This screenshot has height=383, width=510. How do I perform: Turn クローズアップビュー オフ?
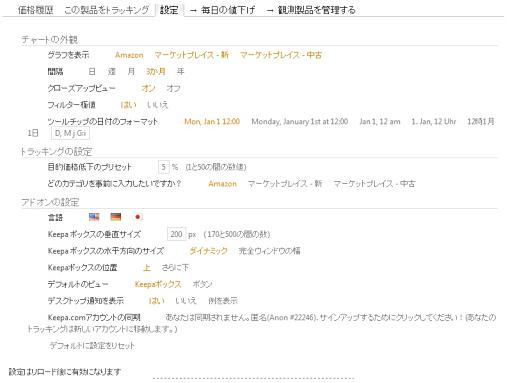(173, 88)
